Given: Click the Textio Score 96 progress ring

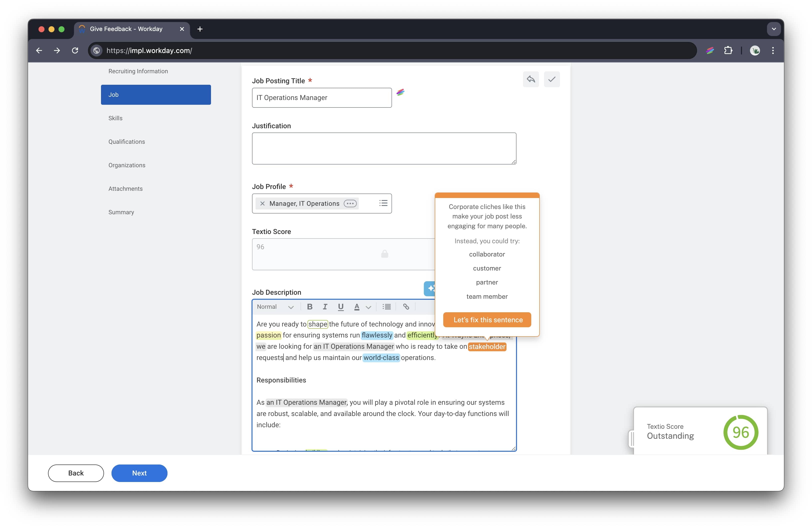Looking at the screenshot, I should tap(740, 432).
